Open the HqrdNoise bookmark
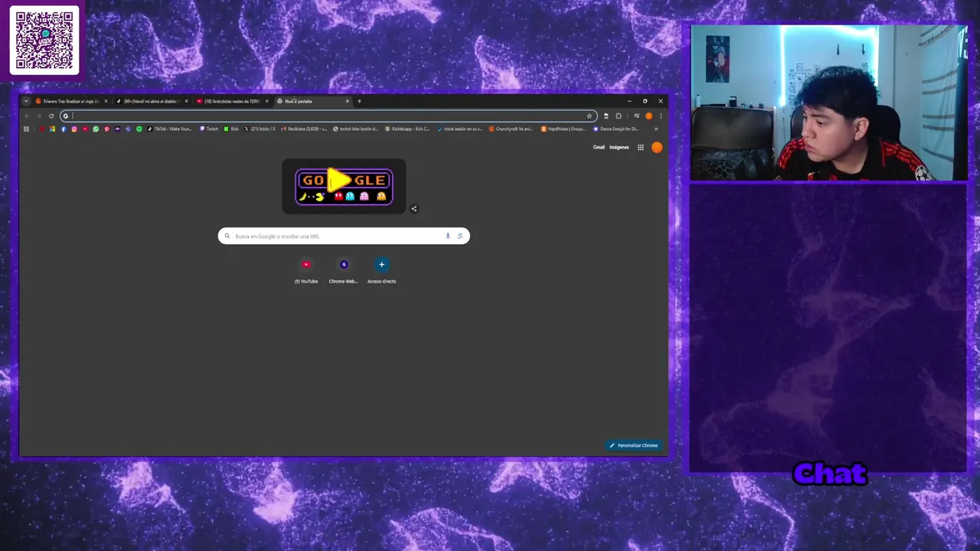The width and height of the screenshot is (980, 551). (x=563, y=129)
